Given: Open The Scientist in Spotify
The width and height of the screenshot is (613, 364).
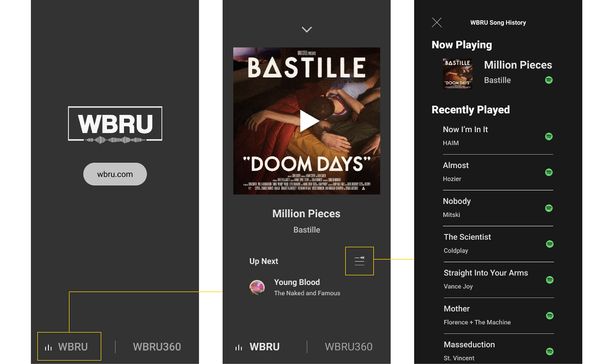Looking at the screenshot, I should point(549,244).
